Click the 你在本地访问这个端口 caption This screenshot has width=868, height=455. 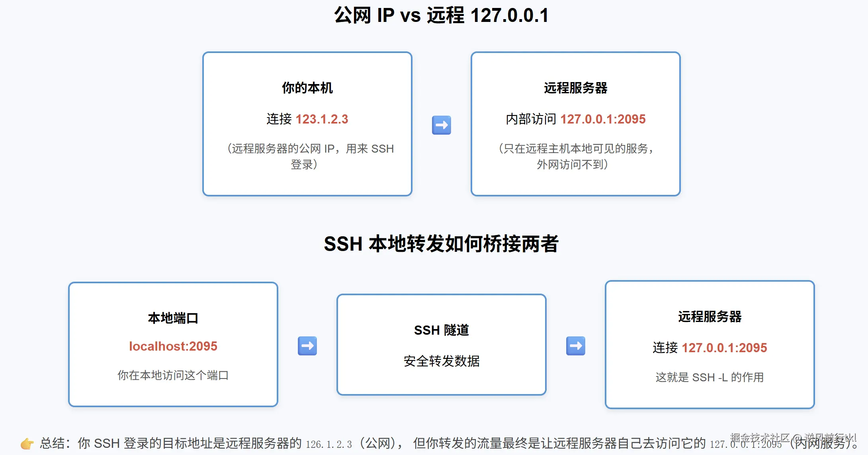tap(173, 375)
